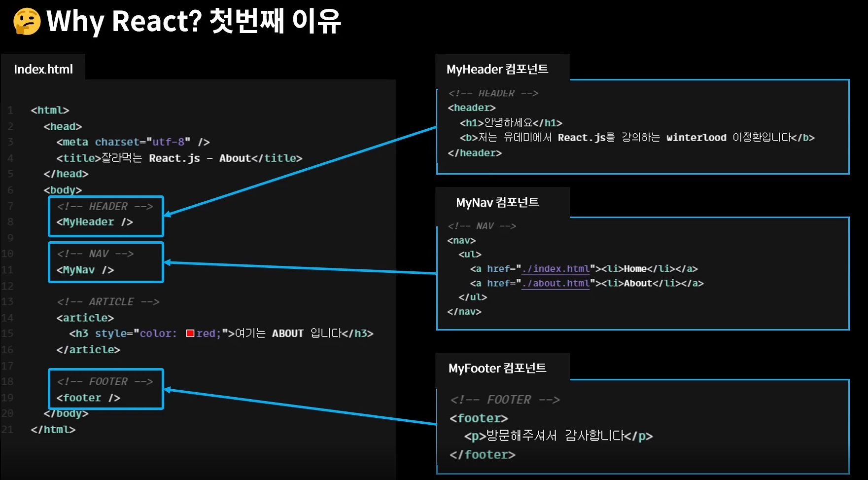This screenshot has width=868, height=480.
Task: Select the Index.html tab
Action: tap(43, 69)
